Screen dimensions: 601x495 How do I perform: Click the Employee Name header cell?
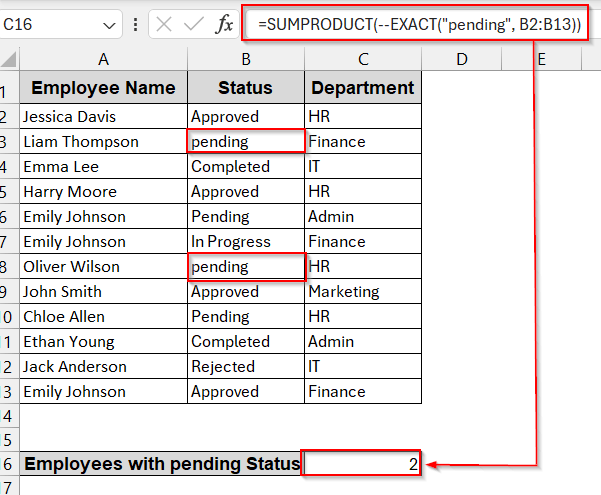point(103,88)
